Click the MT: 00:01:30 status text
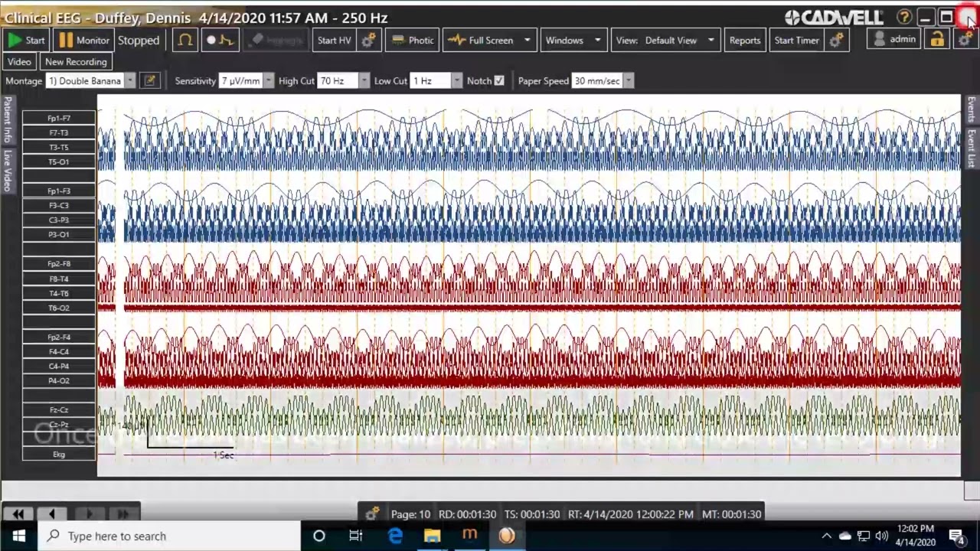 click(x=731, y=514)
